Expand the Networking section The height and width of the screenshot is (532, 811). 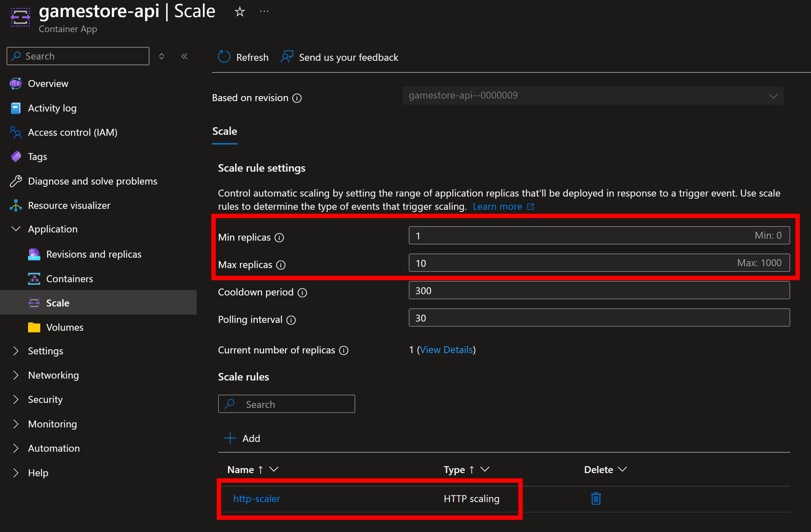tap(16, 375)
